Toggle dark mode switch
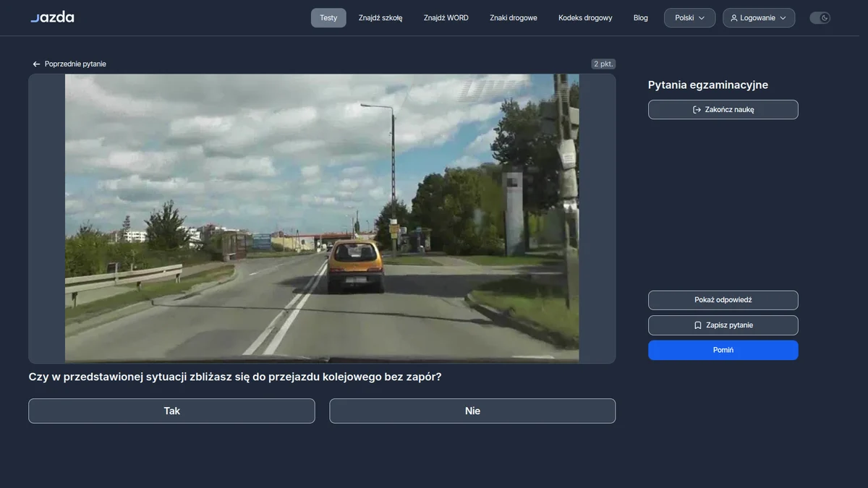868x488 pixels. pos(820,18)
